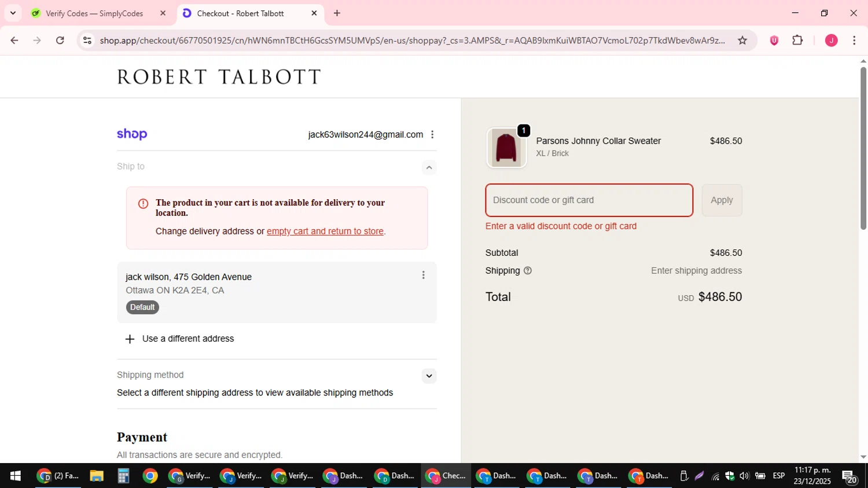This screenshot has height=488, width=868.
Task: Open the unlabeled Chrome taskbar icon
Action: click(x=150, y=476)
